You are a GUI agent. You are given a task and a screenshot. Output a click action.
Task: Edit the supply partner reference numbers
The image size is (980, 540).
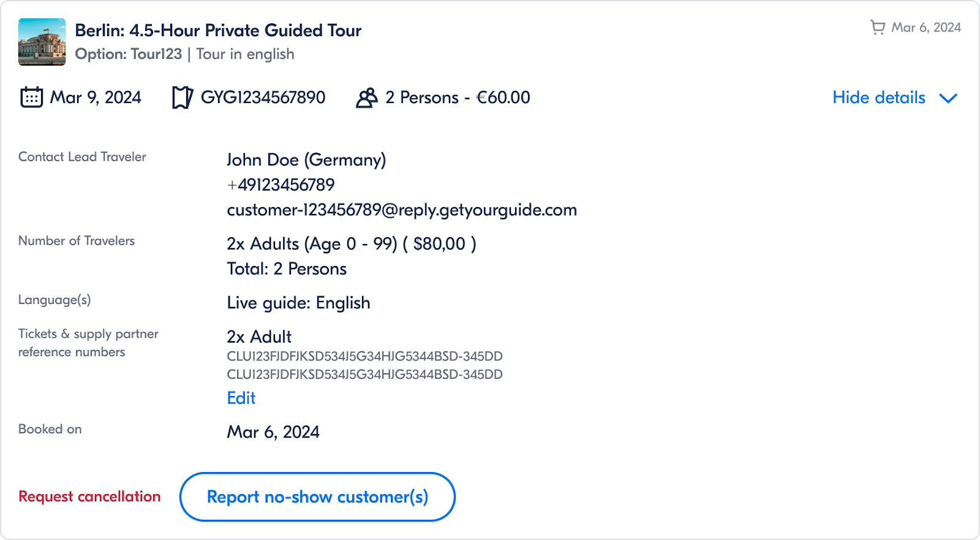pos(241,398)
